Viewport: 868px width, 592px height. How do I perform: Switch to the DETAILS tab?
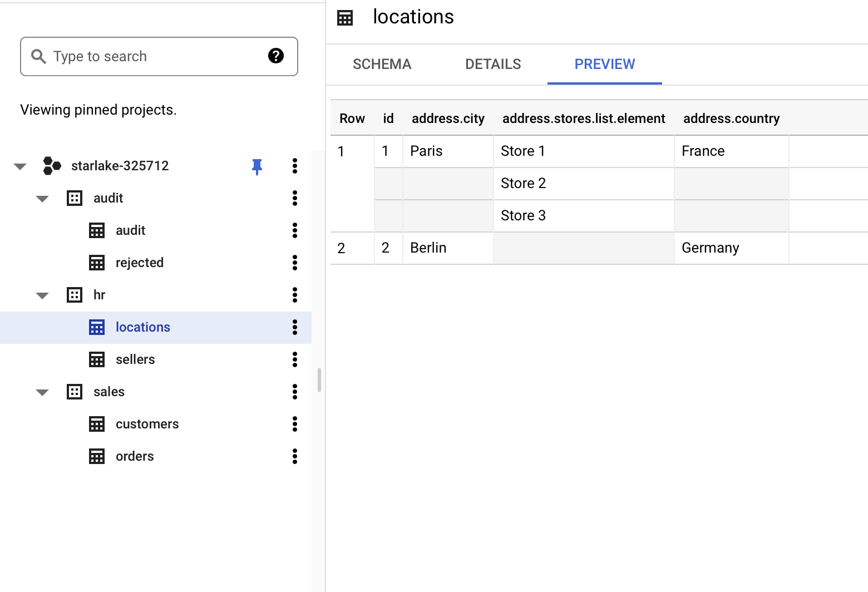click(493, 64)
